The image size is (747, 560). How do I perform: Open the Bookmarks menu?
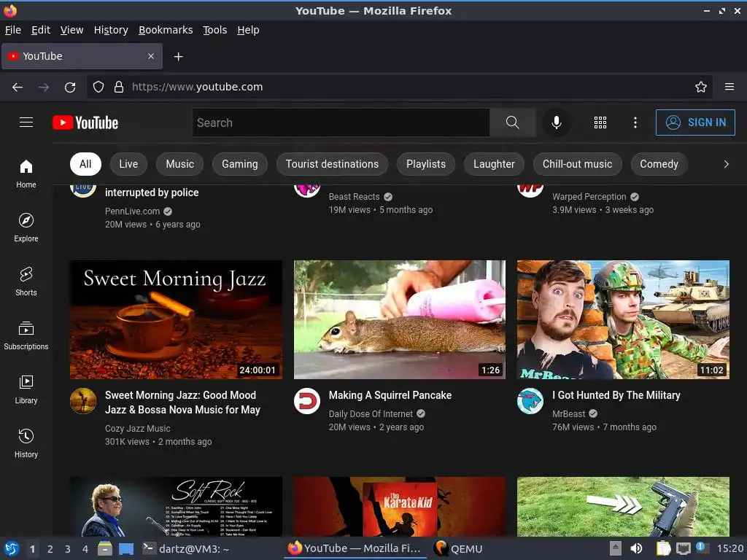[x=166, y=30]
